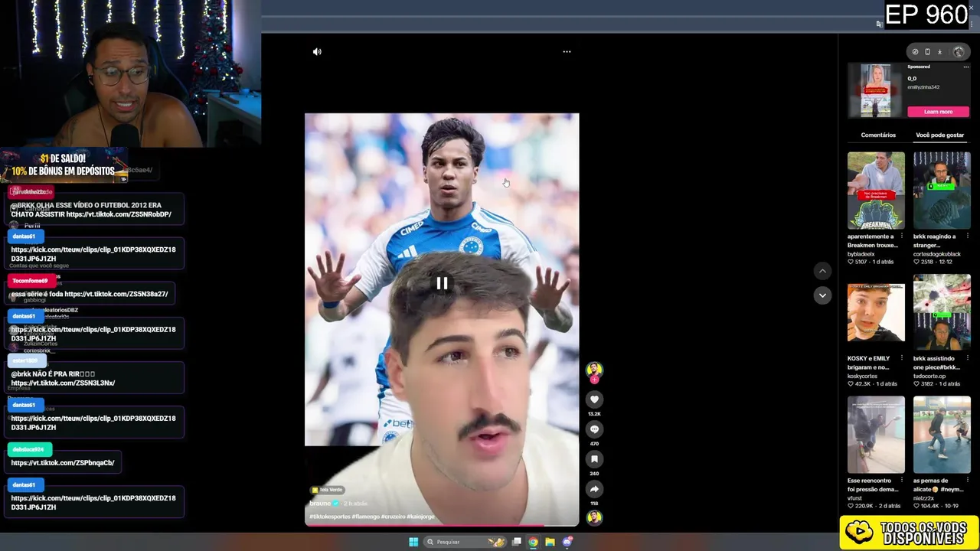Open File Explorer from the taskbar
Screen dimensions: 980x551
(x=550, y=542)
